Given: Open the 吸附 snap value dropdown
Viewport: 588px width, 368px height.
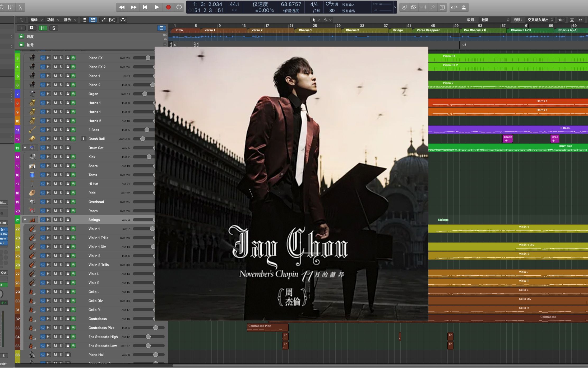Looking at the screenshot, I should click(x=495, y=20).
